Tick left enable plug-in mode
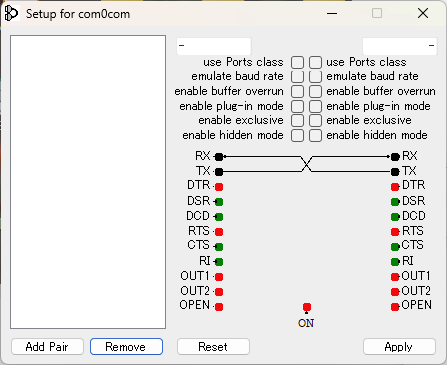Image resolution: width=447 pixels, height=365 pixels. pyautogui.click(x=297, y=106)
